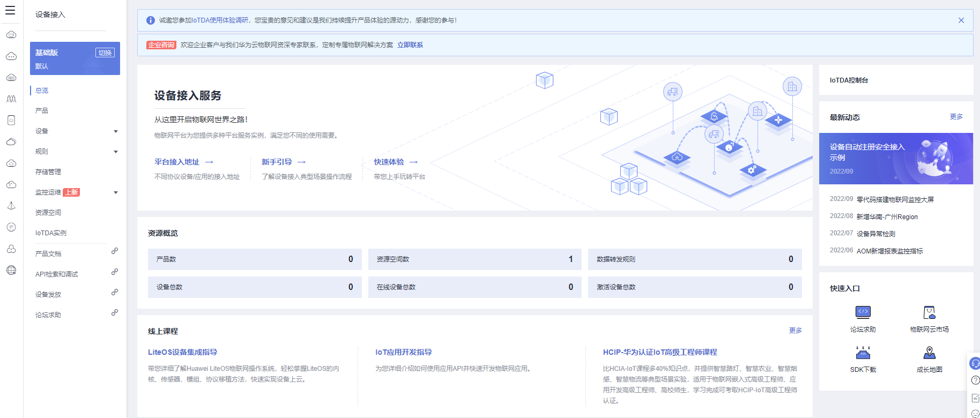Open the 平台接入地址 link
This screenshot has height=418, width=980.
click(177, 162)
